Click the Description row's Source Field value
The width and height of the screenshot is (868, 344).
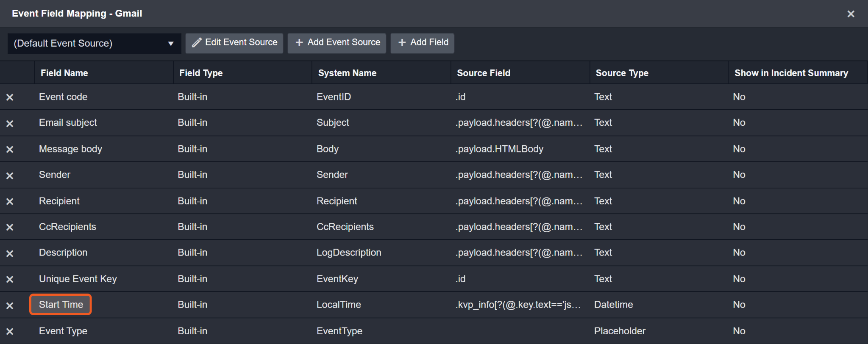pos(518,253)
